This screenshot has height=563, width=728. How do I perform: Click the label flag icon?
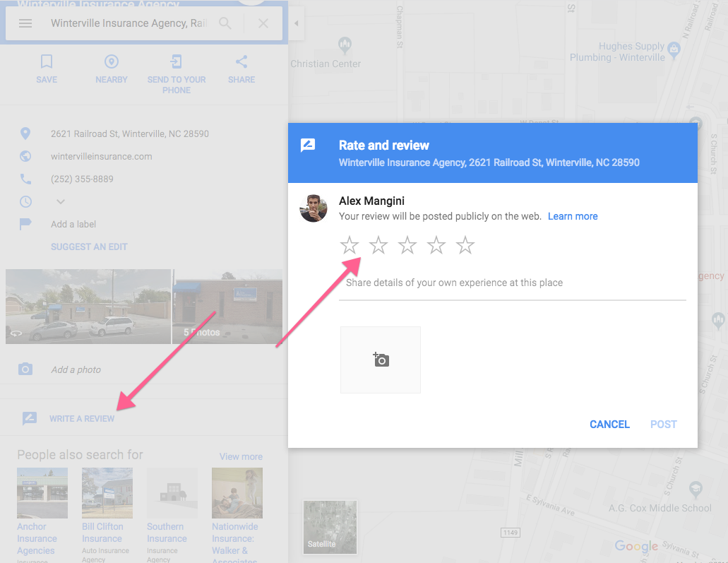(25, 224)
